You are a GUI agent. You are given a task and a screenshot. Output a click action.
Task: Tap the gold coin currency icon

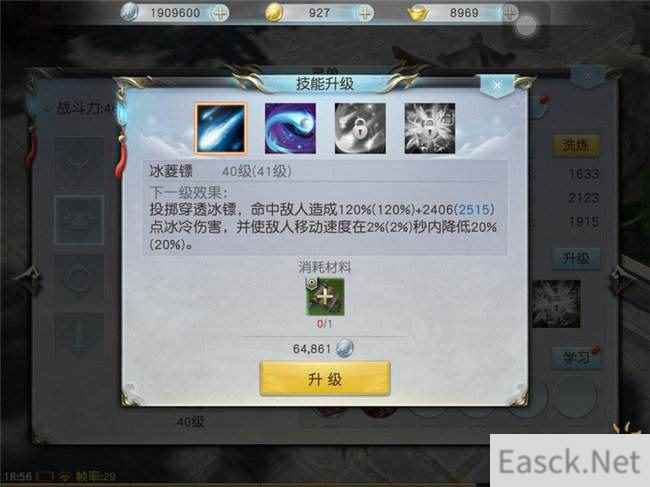coord(274,13)
